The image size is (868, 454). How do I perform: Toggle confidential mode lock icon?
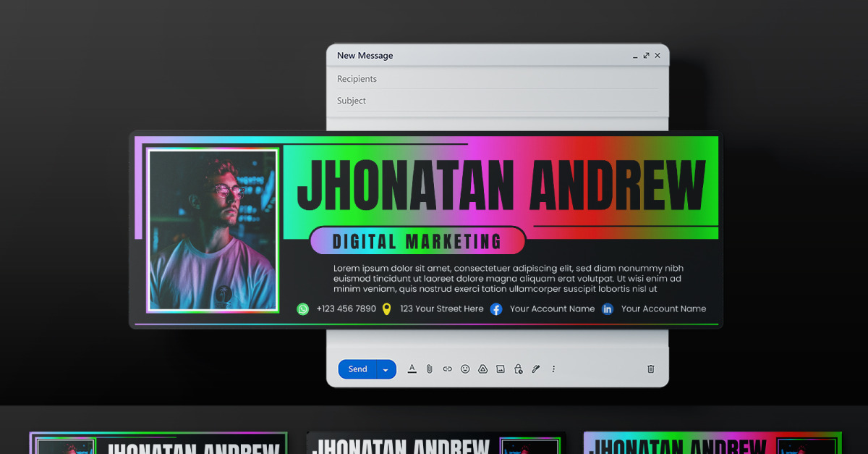pos(518,369)
